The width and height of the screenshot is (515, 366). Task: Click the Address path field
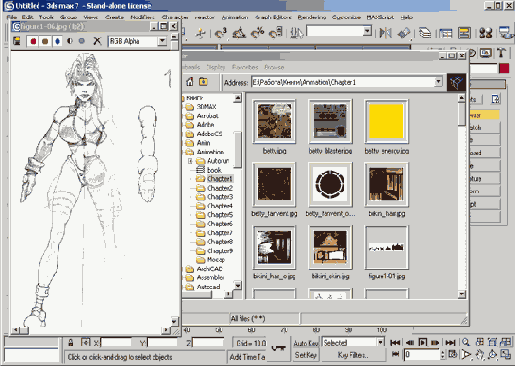pyautogui.click(x=343, y=82)
